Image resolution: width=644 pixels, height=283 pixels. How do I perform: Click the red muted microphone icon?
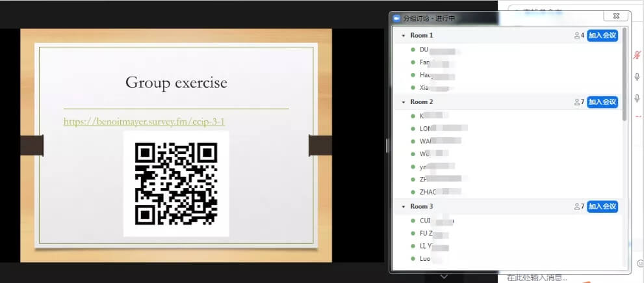tap(637, 55)
